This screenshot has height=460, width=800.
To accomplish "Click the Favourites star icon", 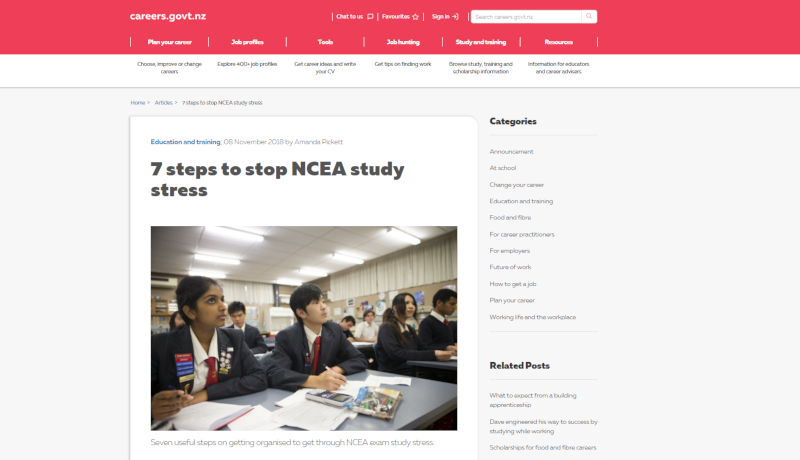I will [x=415, y=17].
